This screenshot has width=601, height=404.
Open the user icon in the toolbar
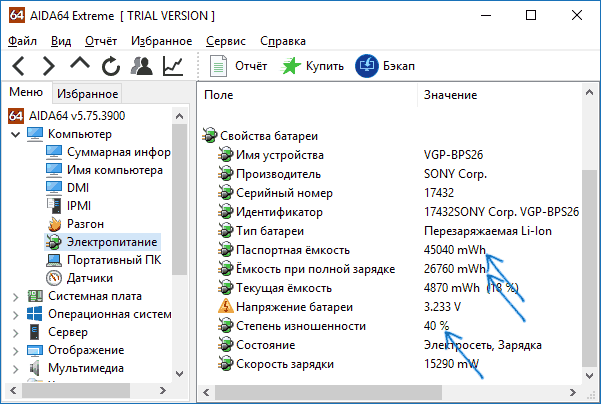[141, 66]
